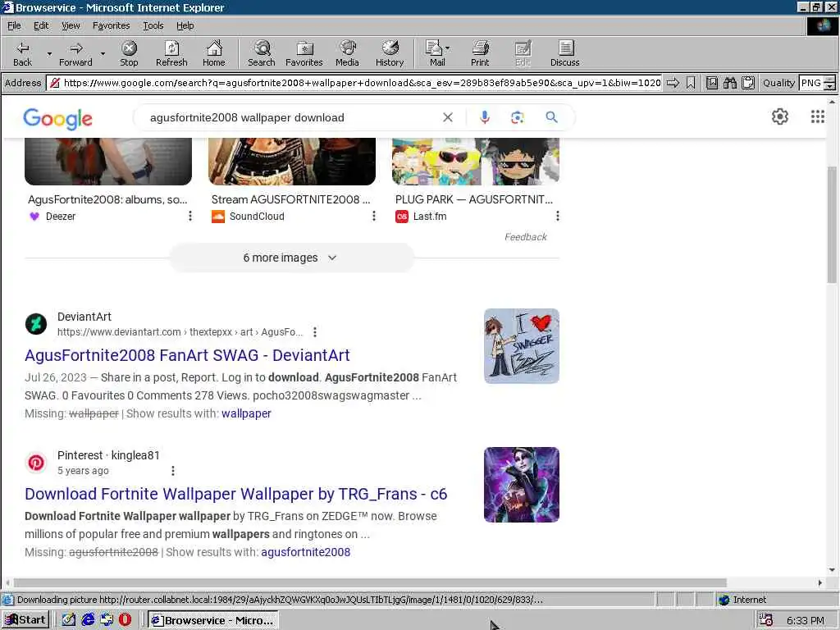Clear the Google search query with X
Screen dimensions: 840x630
(448, 117)
